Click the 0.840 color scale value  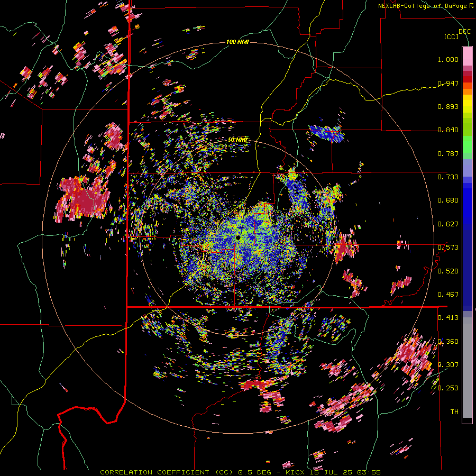(448, 130)
